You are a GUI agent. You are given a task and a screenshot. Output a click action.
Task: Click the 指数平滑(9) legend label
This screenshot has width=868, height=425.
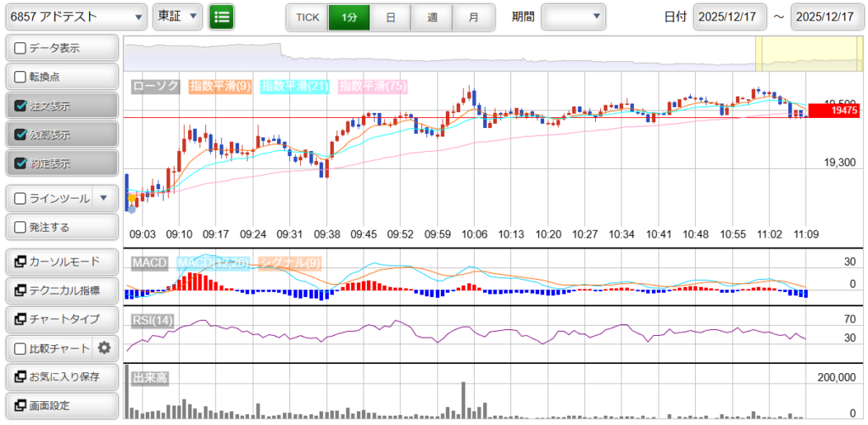coord(220,86)
